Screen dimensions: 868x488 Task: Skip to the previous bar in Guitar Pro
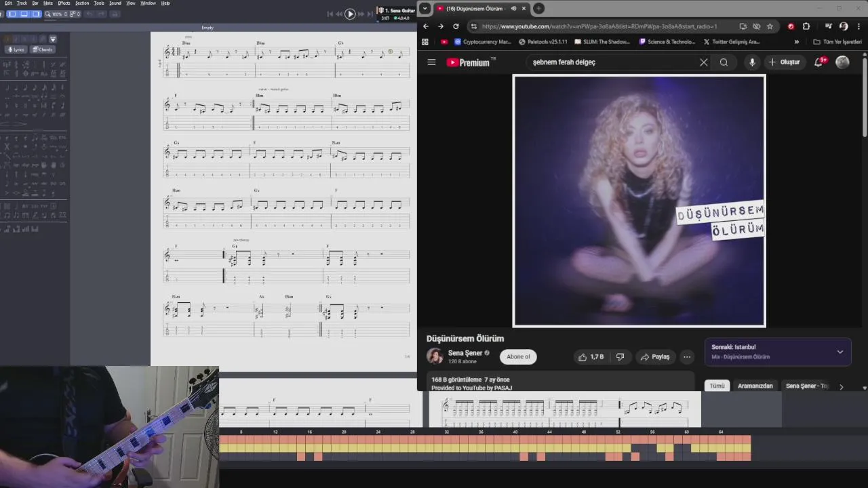coord(339,14)
